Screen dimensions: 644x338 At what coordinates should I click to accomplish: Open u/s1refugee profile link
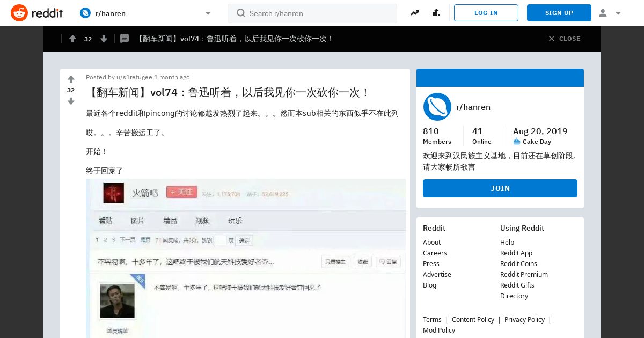(x=134, y=77)
